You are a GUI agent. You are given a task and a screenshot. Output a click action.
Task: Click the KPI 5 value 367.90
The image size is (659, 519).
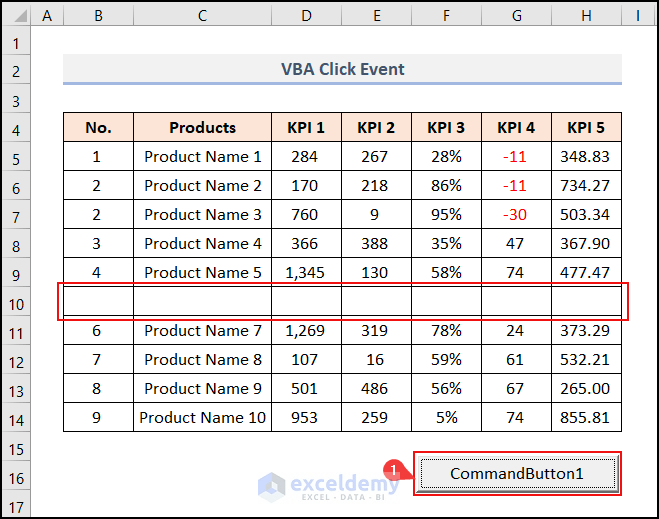[586, 243]
